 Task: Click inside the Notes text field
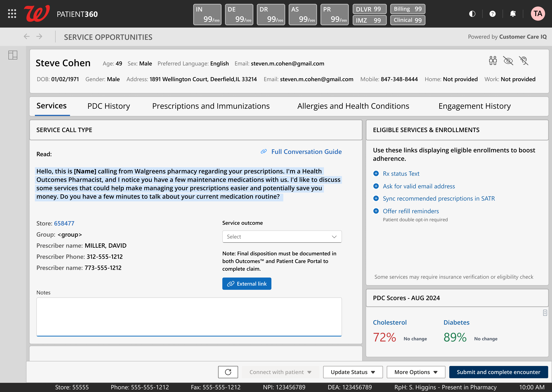(189, 316)
